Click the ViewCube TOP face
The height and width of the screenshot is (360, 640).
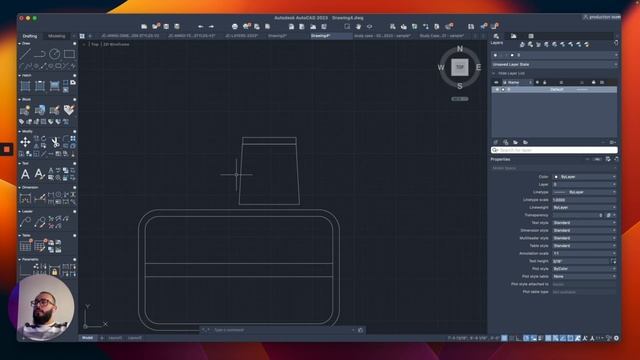[x=460, y=67]
